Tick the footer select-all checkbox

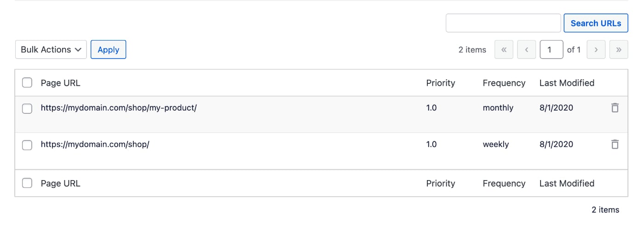point(27,183)
